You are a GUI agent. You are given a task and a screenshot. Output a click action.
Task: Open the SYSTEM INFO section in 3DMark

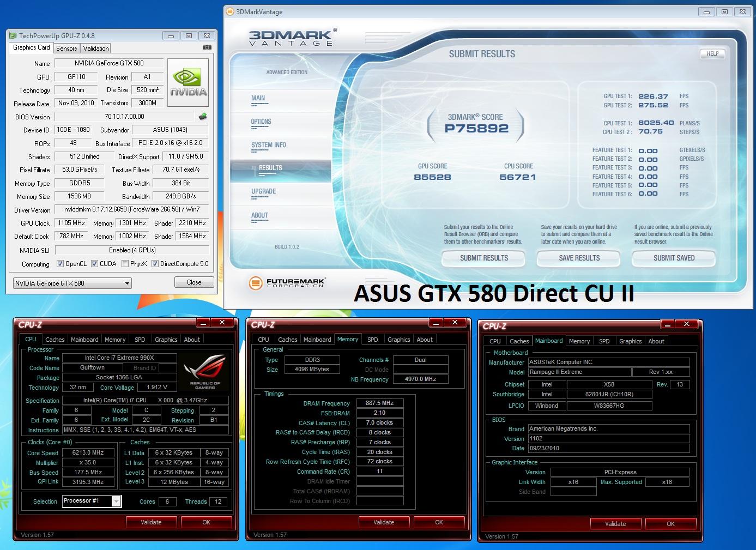pos(268,145)
